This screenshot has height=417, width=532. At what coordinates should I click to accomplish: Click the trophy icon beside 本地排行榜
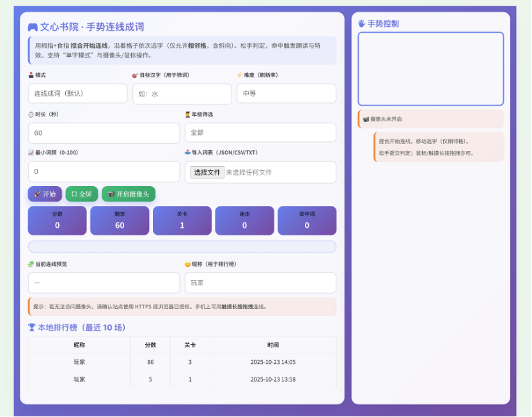coord(31,327)
